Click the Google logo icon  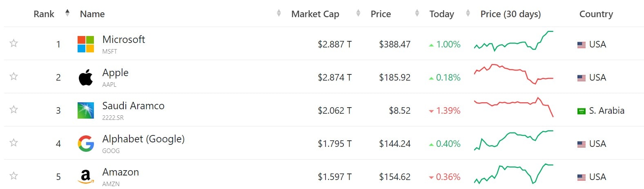pyautogui.click(x=86, y=144)
